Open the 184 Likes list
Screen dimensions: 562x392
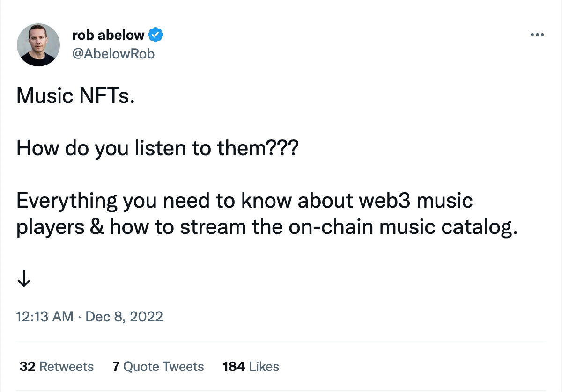tap(251, 367)
